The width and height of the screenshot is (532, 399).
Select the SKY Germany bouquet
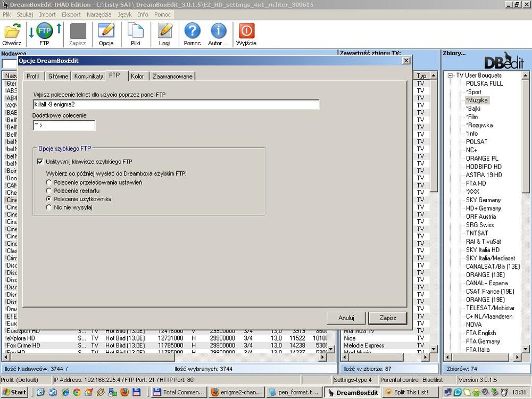[483, 200]
